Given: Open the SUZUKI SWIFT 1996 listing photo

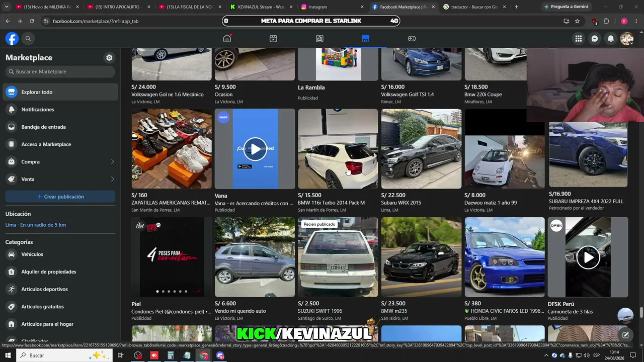Looking at the screenshot, I should (338, 257).
